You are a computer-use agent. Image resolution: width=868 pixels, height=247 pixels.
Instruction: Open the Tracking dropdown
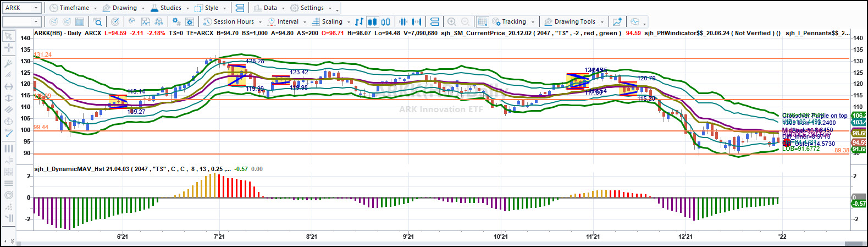tap(513, 21)
